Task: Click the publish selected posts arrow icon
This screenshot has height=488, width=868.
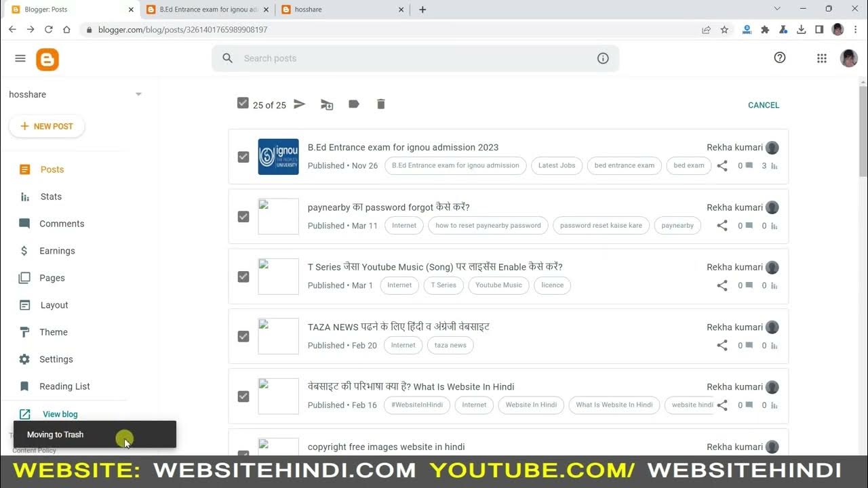Action: [300, 104]
